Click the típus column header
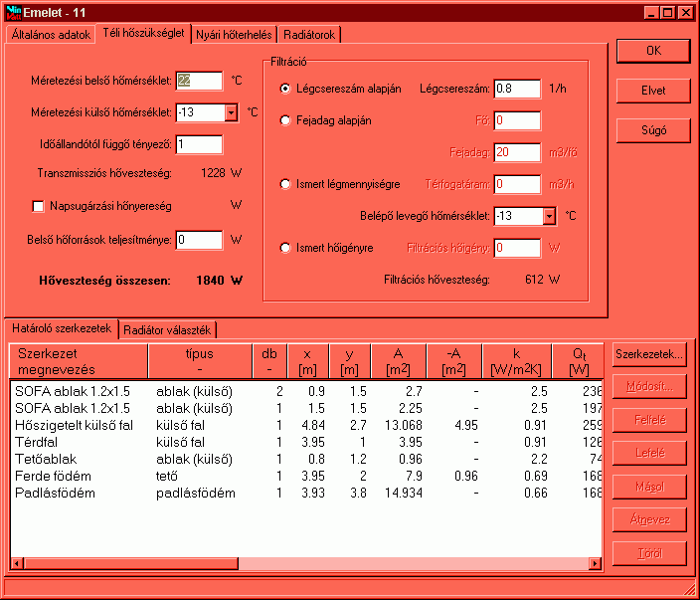700x600 pixels. point(200,361)
